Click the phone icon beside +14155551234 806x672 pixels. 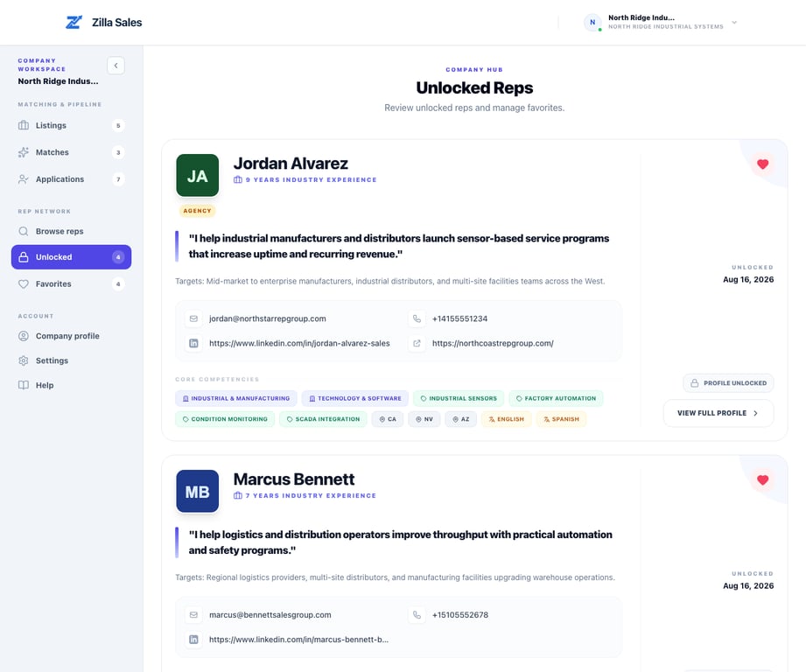pyautogui.click(x=417, y=318)
